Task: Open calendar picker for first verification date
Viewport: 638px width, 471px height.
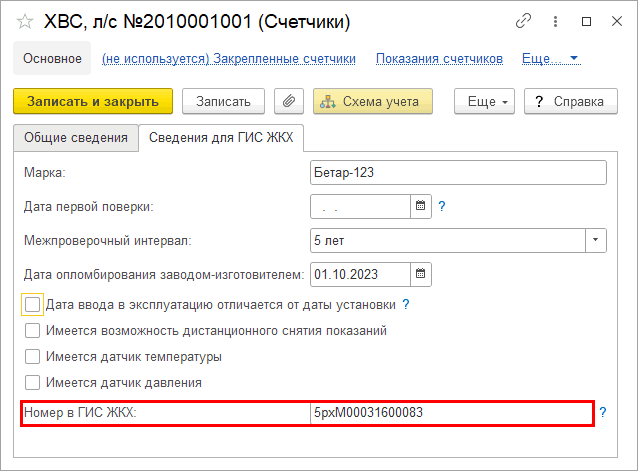Action: pos(421,207)
